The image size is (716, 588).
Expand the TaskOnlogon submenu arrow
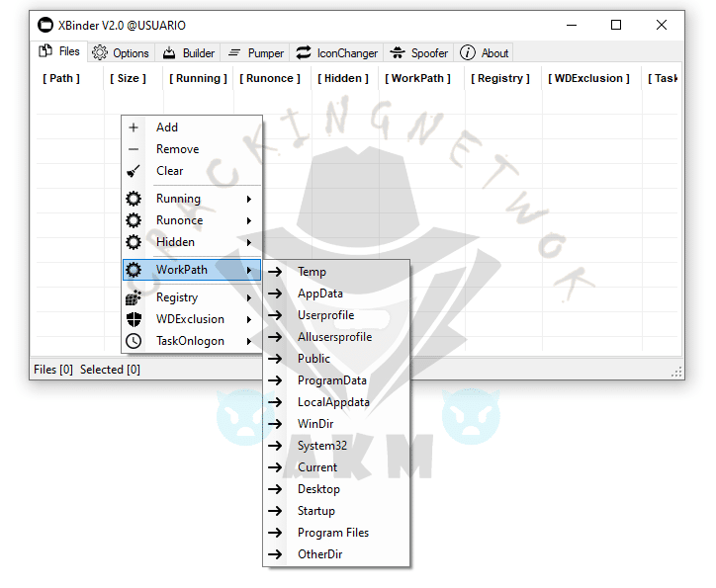pyautogui.click(x=249, y=341)
